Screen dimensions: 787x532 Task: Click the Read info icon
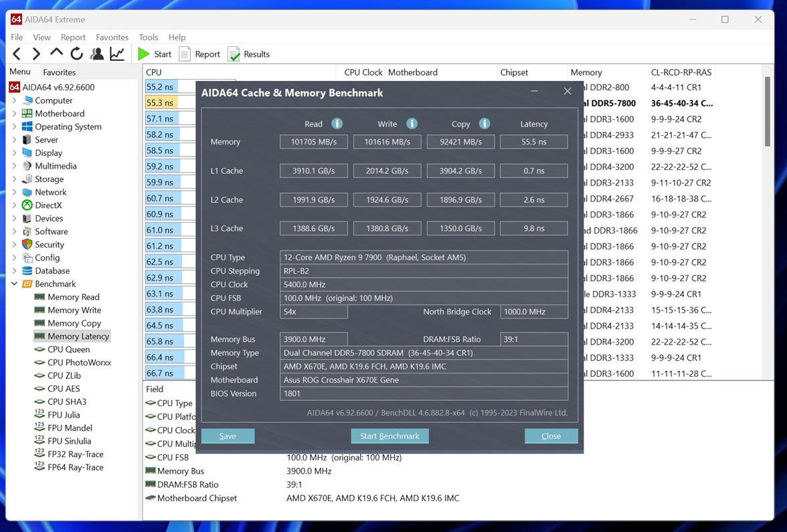[337, 124]
